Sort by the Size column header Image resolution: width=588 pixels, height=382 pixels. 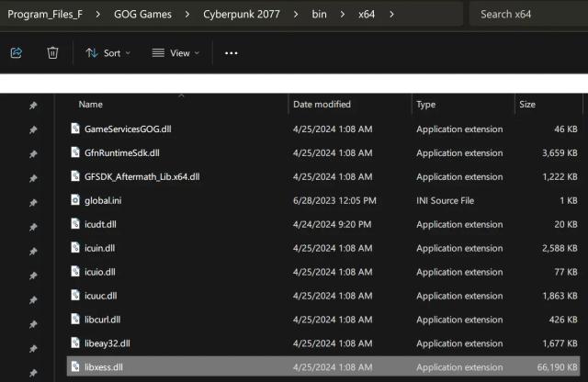[526, 104]
